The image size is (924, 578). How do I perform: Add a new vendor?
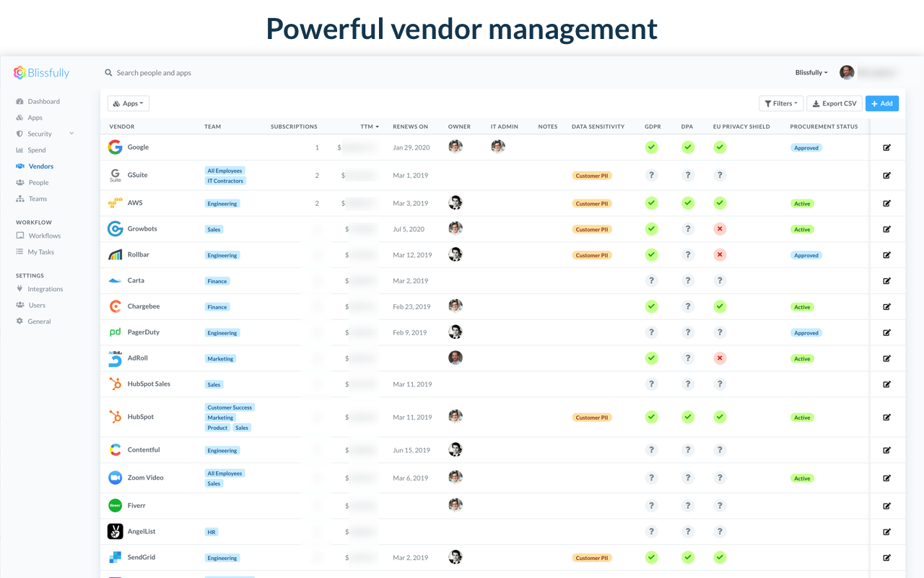[x=882, y=103]
